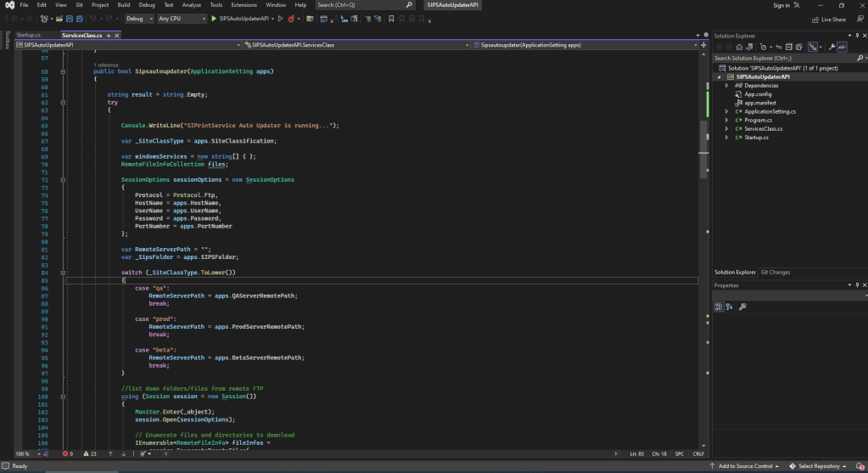Screen dimensions: 868x473
Task: Expand the Dependencies node
Action: (x=726, y=86)
